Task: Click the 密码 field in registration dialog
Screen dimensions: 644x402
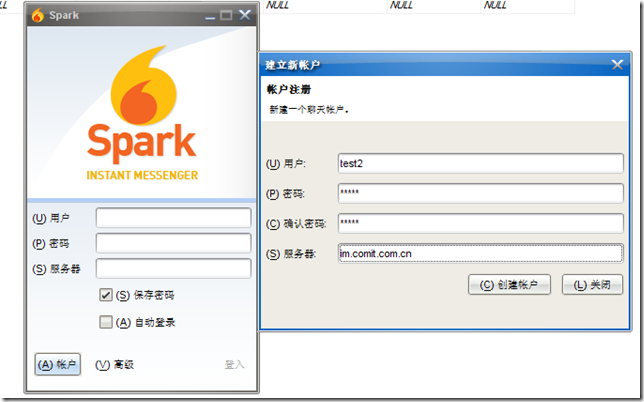Action: 480,193
